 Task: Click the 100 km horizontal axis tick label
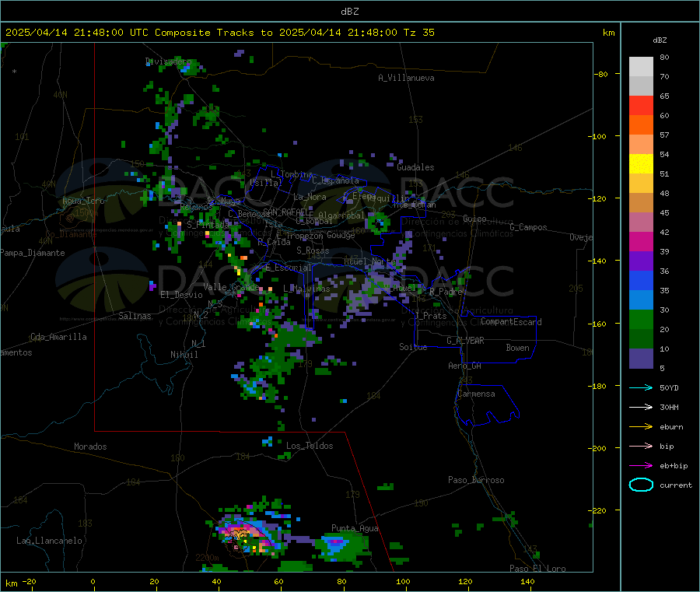[x=403, y=581]
